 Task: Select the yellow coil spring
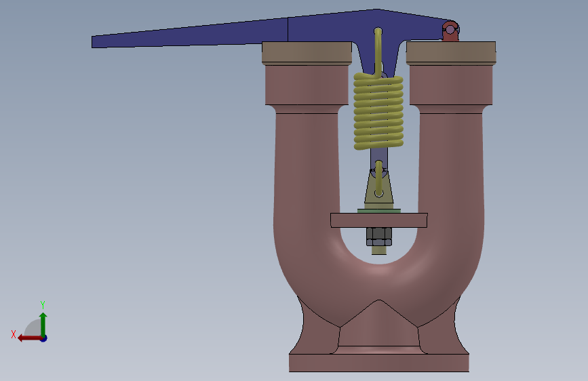(x=378, y=113)
